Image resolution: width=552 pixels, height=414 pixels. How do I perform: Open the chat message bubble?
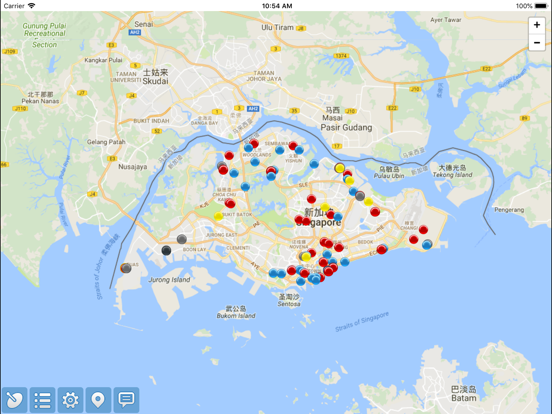pyautogui.click(x=126, y=400)
